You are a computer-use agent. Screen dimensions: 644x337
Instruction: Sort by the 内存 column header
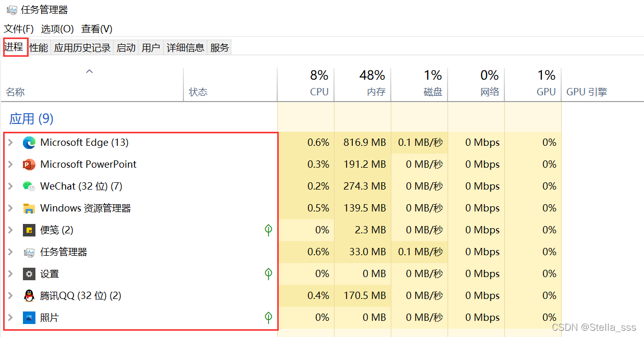[x=363, y=84]
